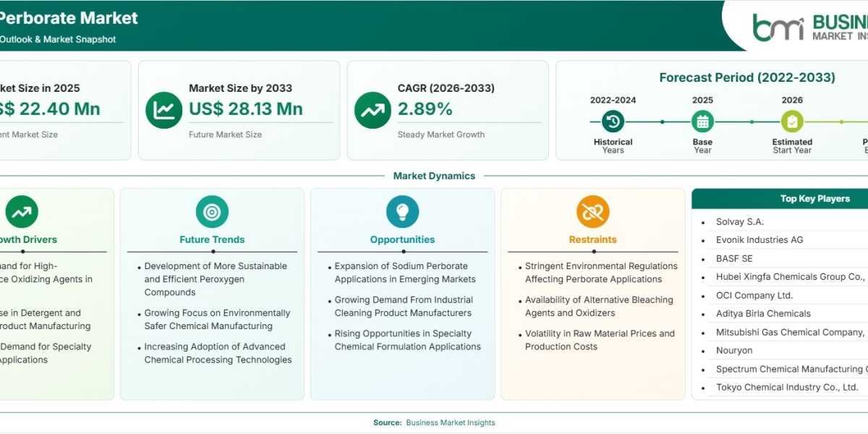Click the 'Restraints' card title

pyautogui.click(x=593, y=239)
